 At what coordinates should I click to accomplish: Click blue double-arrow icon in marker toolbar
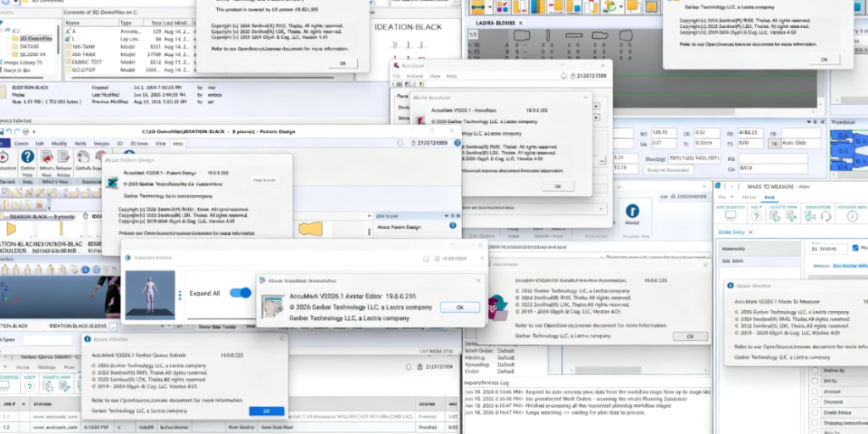pos(478,7)
